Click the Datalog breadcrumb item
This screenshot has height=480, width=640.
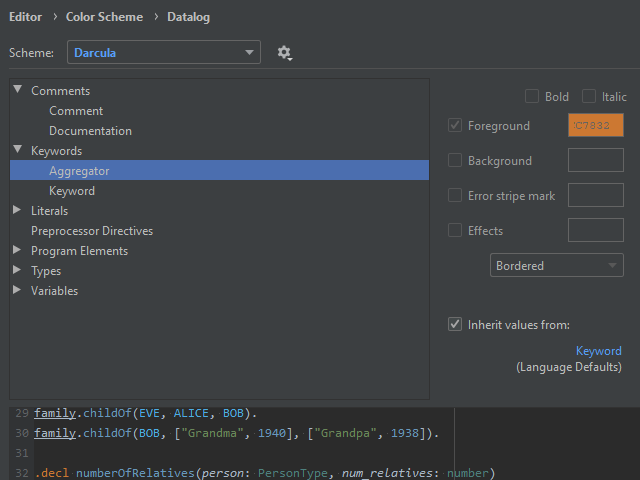click(189, 17)
